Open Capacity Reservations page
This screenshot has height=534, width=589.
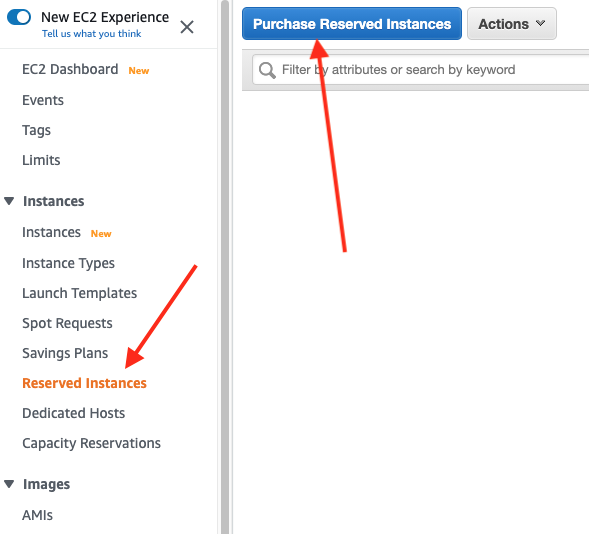click(x=91, y=443)
